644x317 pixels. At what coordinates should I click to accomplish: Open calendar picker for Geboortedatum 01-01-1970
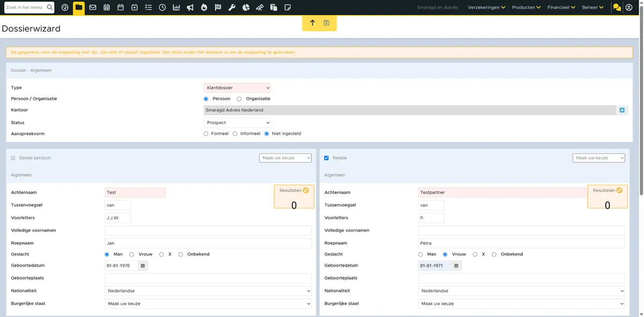pyautogui.click(x=143, y=266)
